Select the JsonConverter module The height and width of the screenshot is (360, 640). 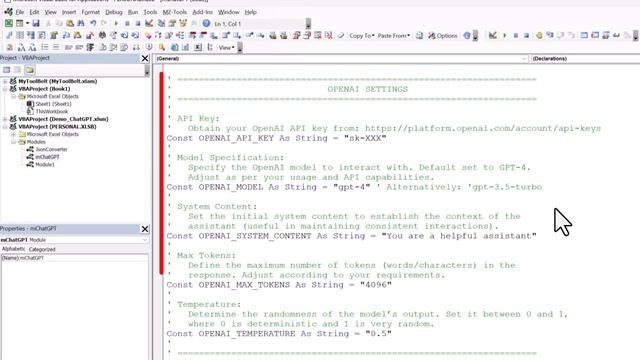(51, 149)
